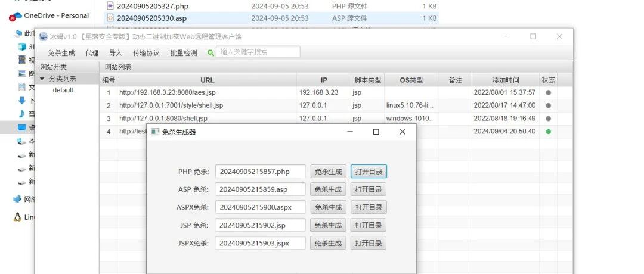Click the grey status dot in row 3
The image size is (644, 274).
click(549, 119)
